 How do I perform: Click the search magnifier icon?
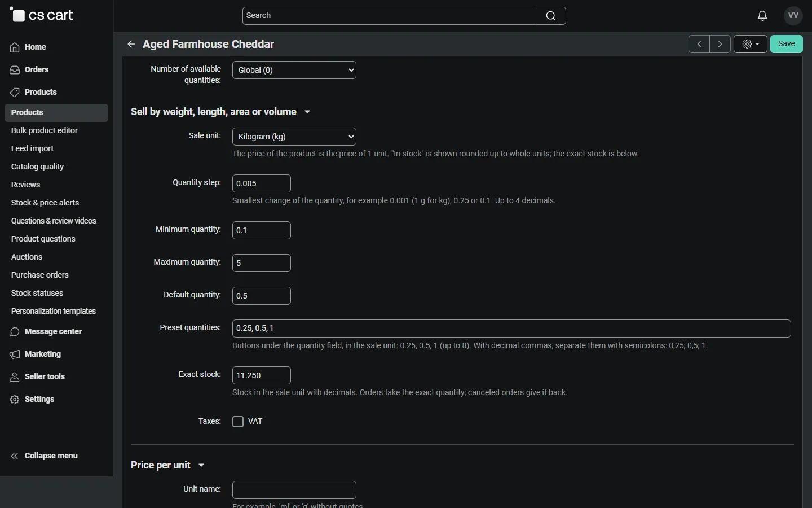tap(551, 16)
